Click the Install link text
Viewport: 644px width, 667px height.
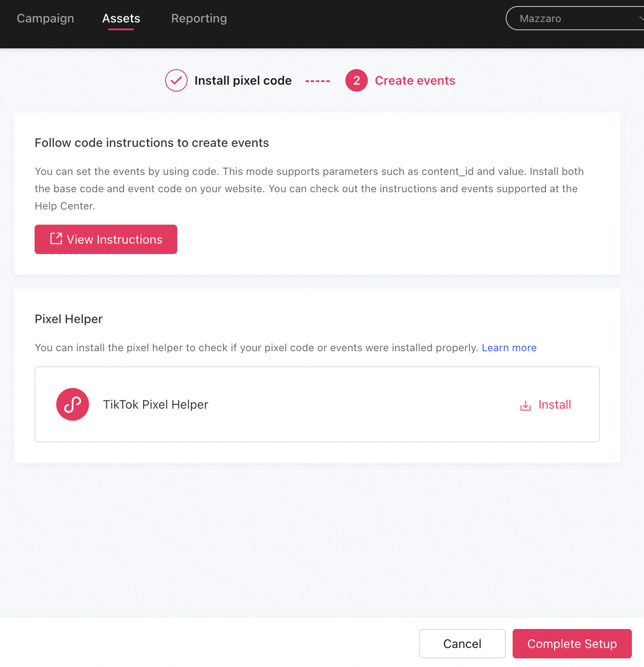tap(555, 405)
